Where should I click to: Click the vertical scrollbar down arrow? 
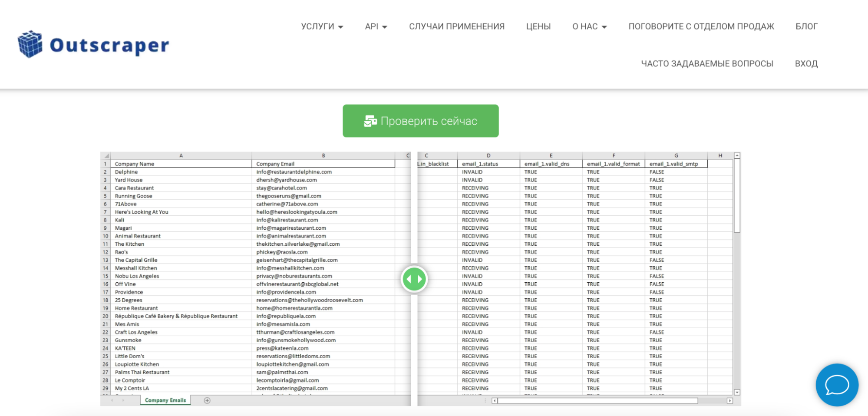point(737,392)
